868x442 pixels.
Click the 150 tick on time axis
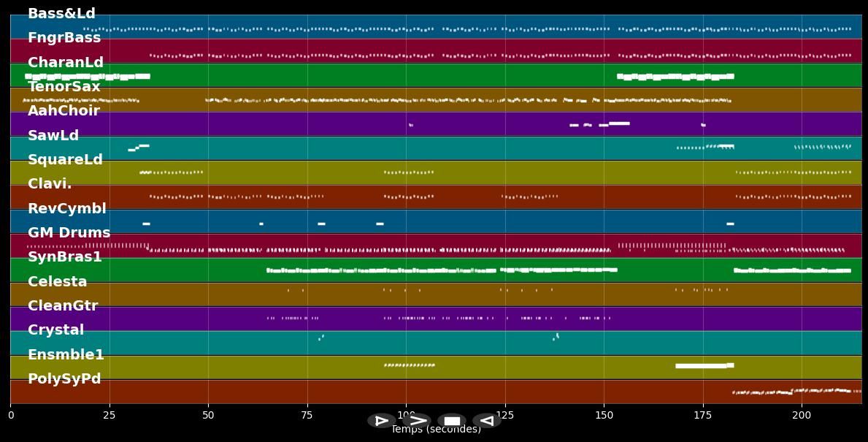pyautogui.click(x=604, y=416)
